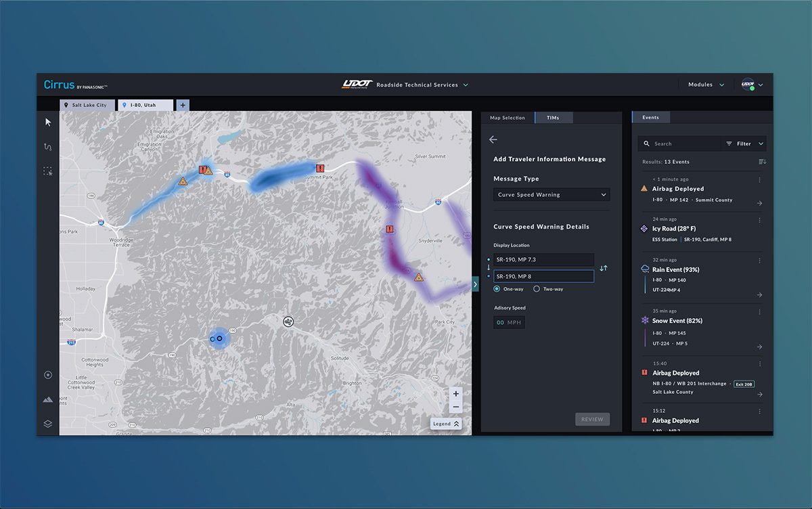Click the Review button
The image size is (812, 509).
pos(592,419)
